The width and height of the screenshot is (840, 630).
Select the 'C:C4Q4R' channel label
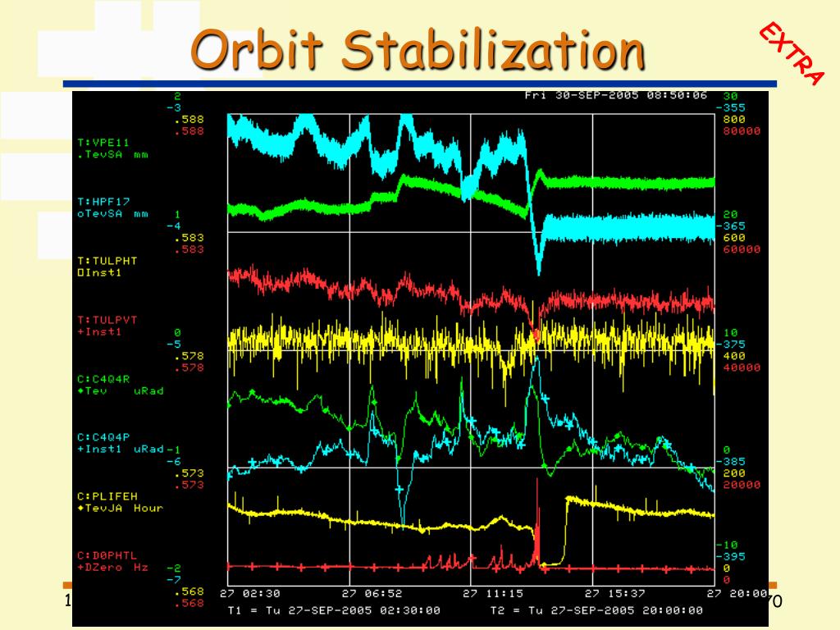tap(103, 379)
